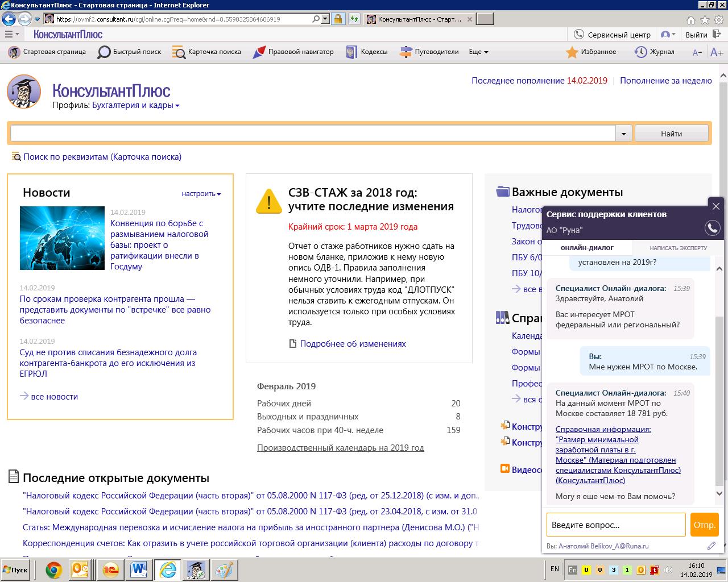Open Избранное star icon

pos(572,52)
